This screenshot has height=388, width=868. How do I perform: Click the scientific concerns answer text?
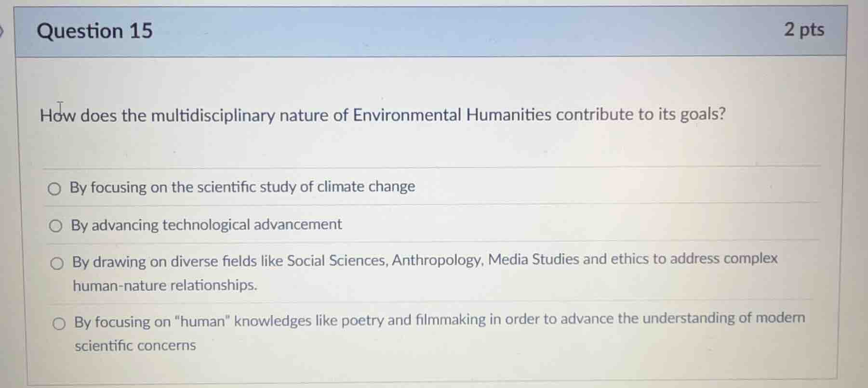(134, 346)
